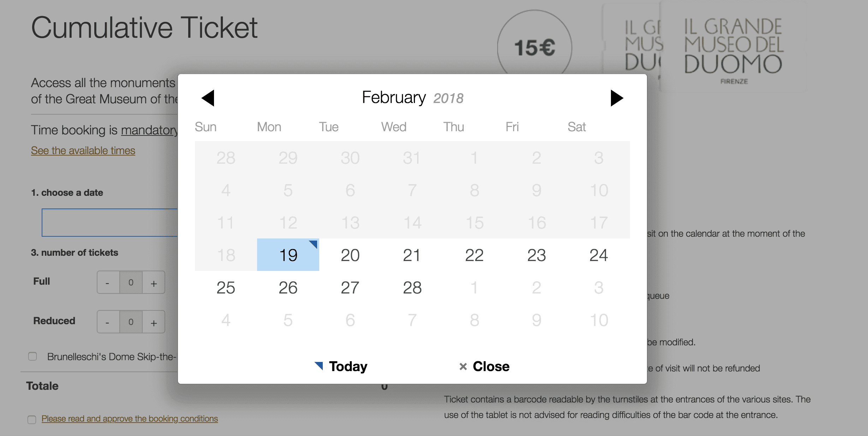Image resolution: width=868 pixels, height=436 pixels.
Task: Increase Reduced ticket count with plus
Action: coord(154,322)
